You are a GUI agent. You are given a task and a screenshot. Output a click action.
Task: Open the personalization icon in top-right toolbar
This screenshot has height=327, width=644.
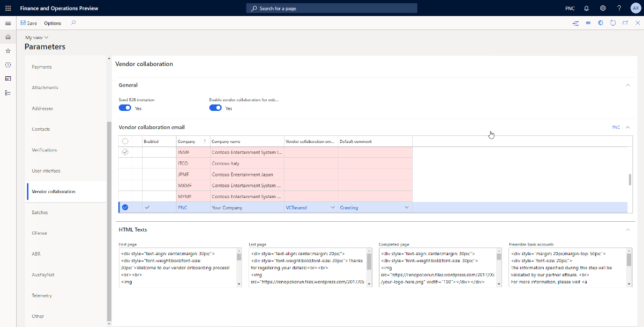576,23
